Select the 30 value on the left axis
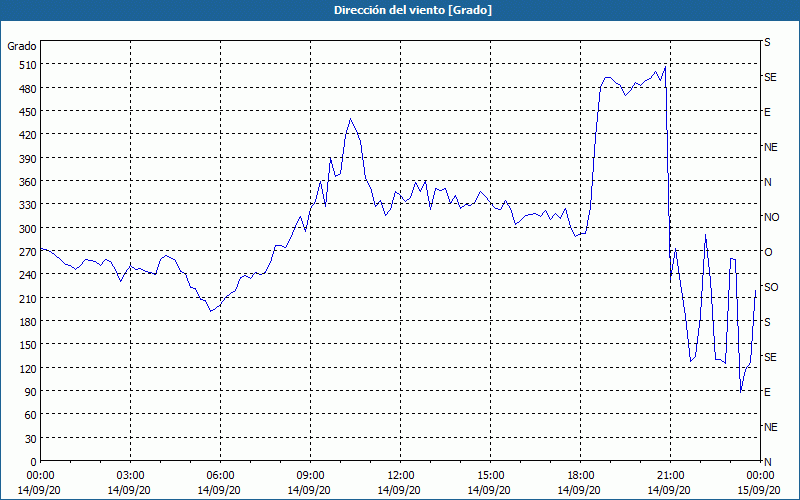 pos(31,439)
